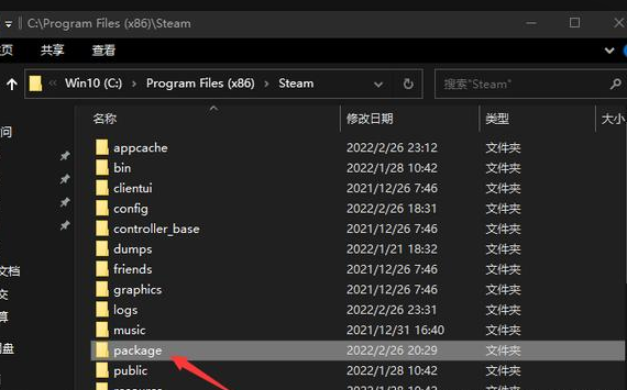Click the clientui folder name
This screenshot has height=390, width=627.
click(x=133, y=188)
